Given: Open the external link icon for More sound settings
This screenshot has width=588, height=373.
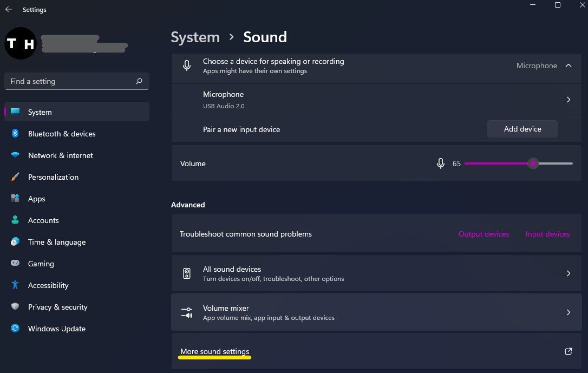Looking at the screenshot, I should click(x=568, y=351).
